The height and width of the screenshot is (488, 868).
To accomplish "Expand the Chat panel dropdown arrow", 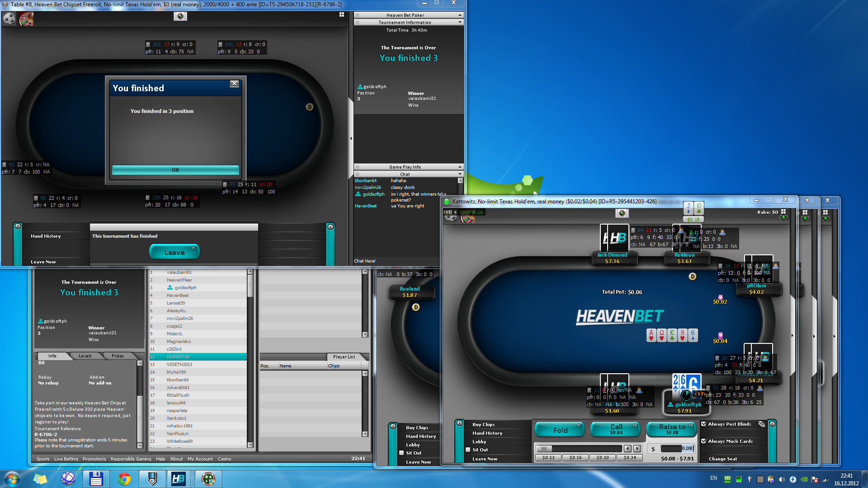I will coord(460,174).
